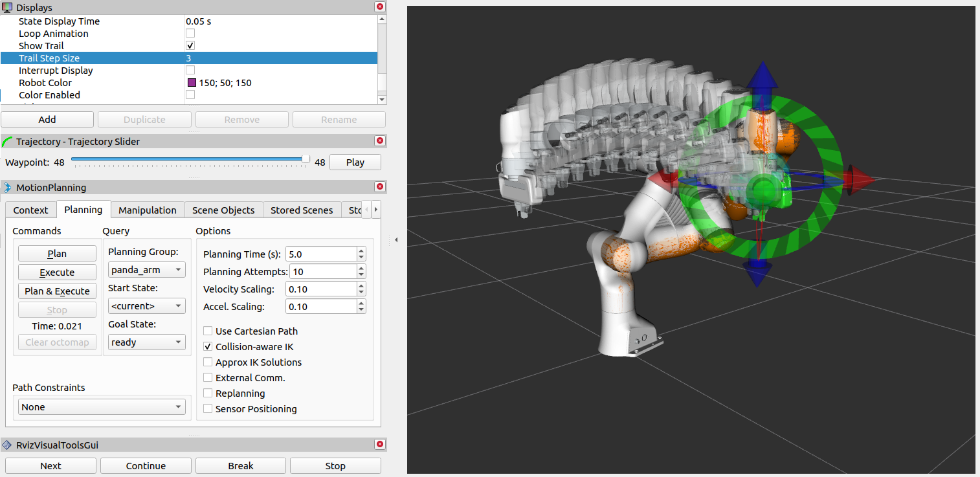Enable Replanning option
Image resolution: width=980 pixels, height=477 pixels.
pyautogui.click(x=208, y=394)
